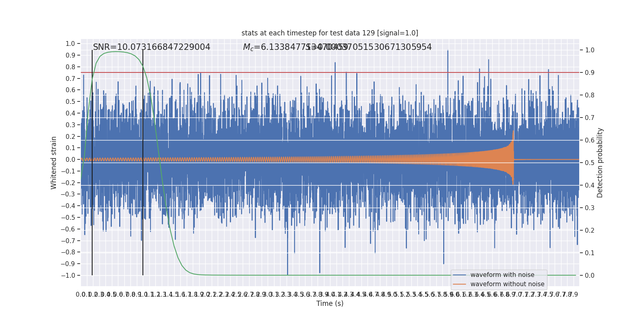The image size is (644, 322).
Task: Select tick "0.2" on the Whitened strain axis
Action: pyautogui.click(x=70, y=136)
